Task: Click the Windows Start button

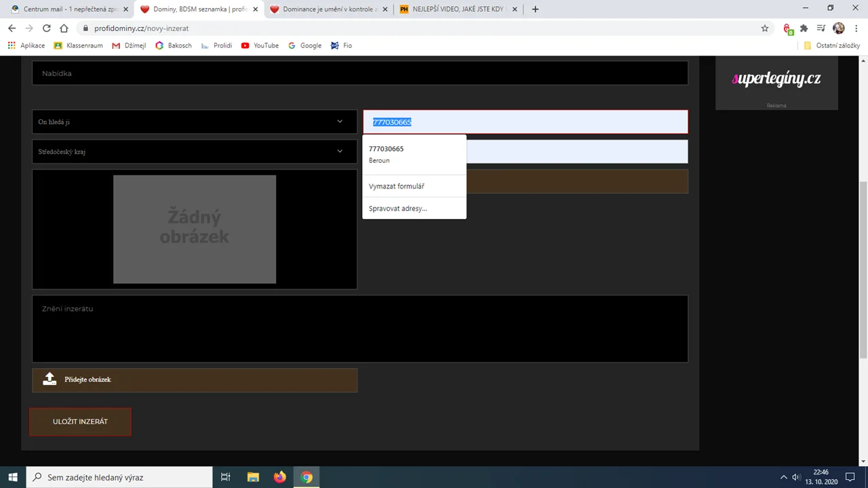Action: click(x=13, y=477)
